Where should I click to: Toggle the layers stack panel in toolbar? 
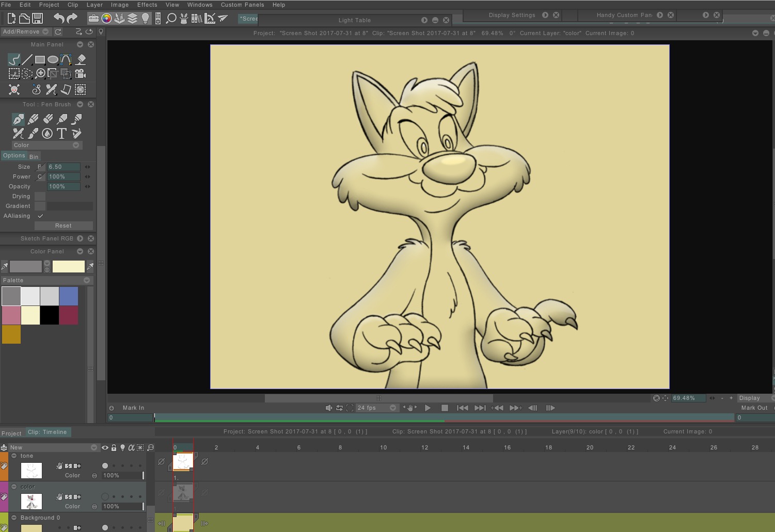point(133,19)
